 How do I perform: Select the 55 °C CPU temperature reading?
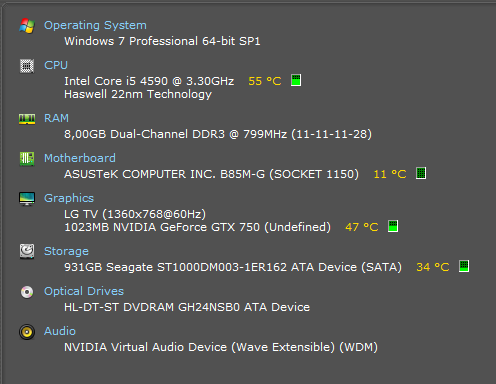[x=265, y=81]
